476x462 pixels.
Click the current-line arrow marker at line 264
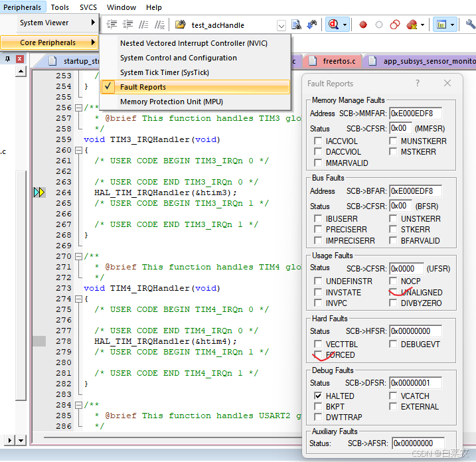pyautogui.click(x=39, y=192)
